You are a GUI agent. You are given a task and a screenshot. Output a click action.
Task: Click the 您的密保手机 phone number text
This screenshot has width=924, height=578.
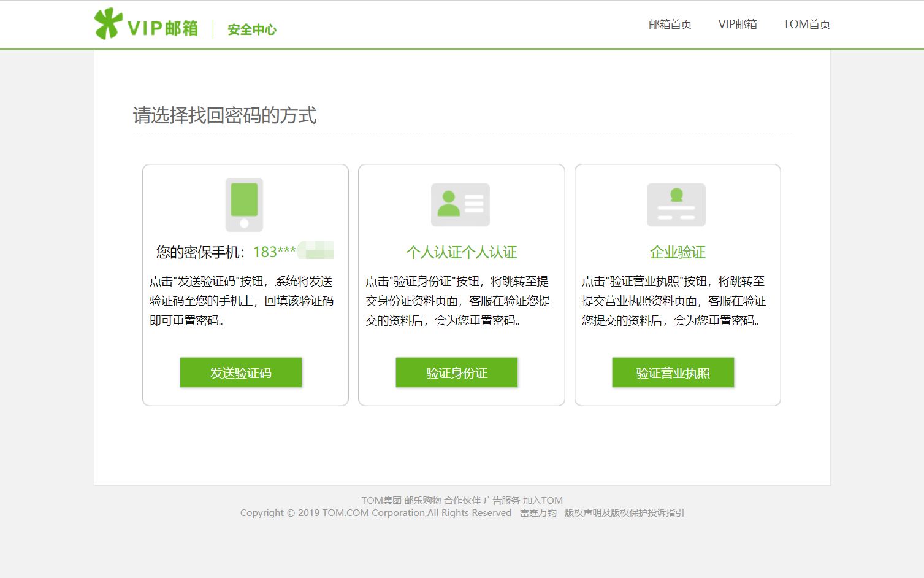pos(245,252)
